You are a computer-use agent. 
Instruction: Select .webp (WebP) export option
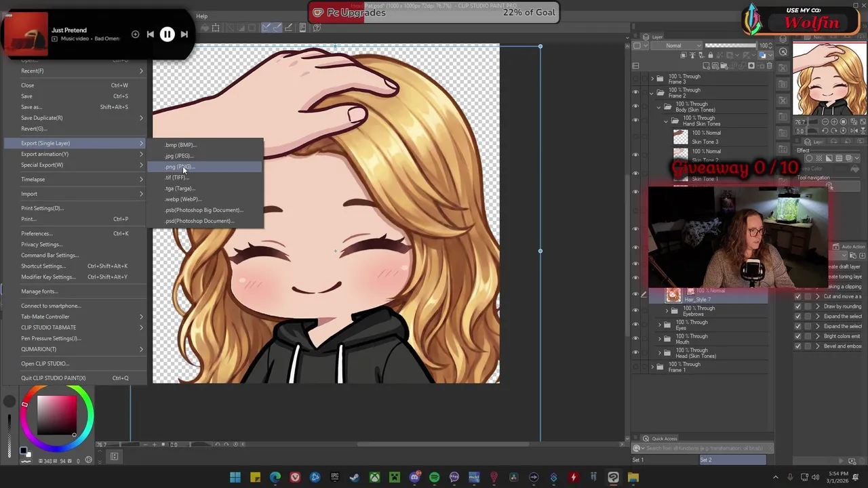204,199
